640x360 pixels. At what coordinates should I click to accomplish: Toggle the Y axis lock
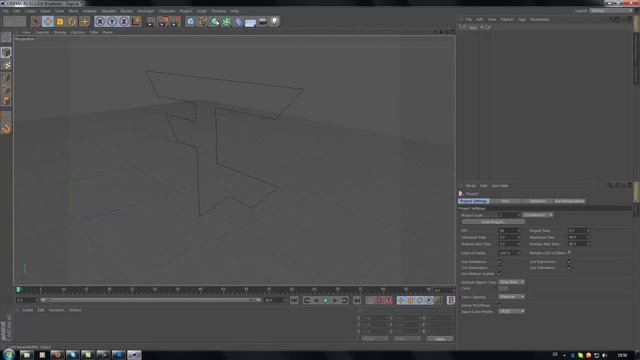[x=112, y=21]
